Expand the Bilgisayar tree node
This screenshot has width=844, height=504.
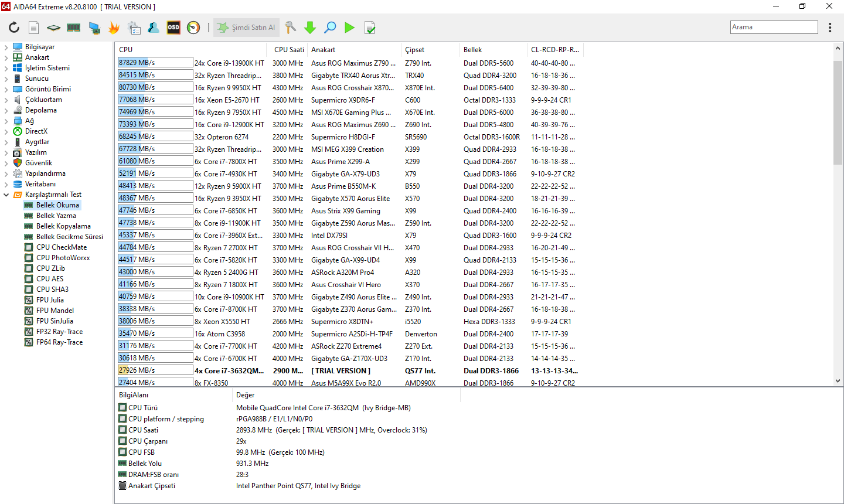point(6,47)
